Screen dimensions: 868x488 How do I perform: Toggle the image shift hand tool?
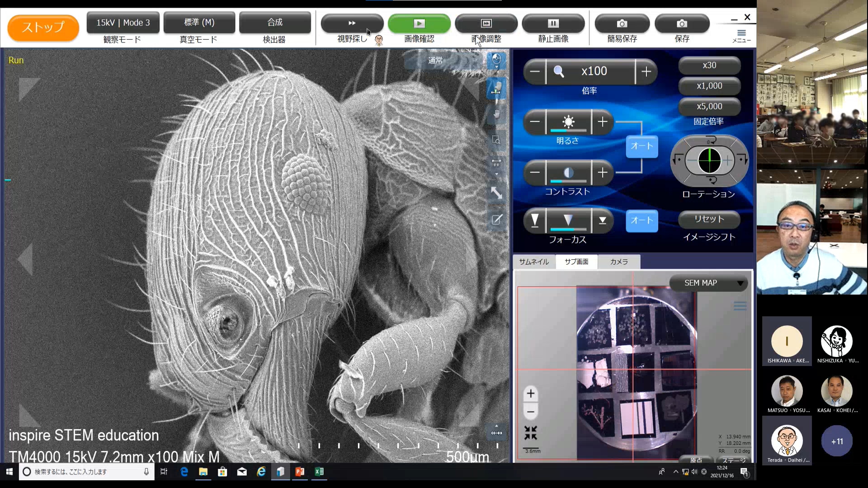pos(496,114)
